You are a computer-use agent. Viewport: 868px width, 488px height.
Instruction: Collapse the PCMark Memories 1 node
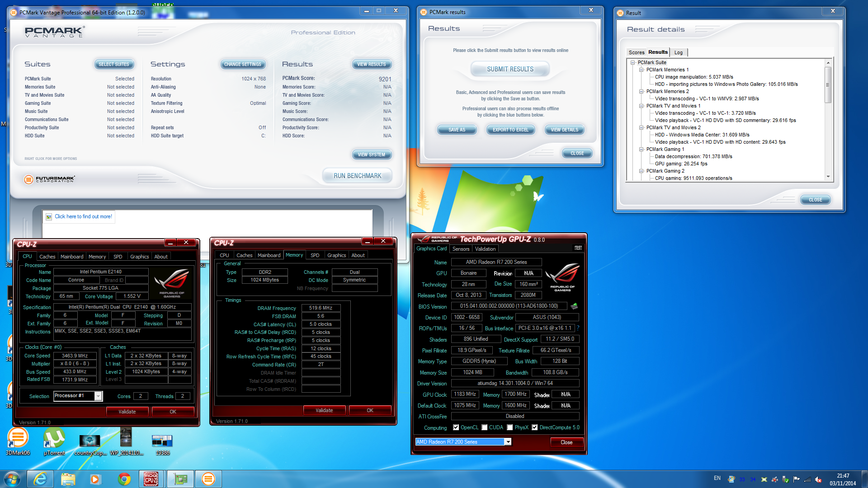pos(641,70)
